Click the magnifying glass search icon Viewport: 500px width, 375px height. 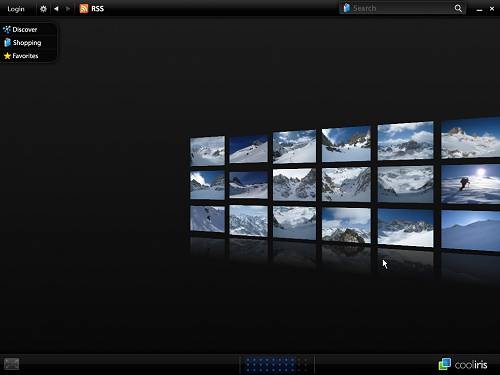click(x=458, y=8)
